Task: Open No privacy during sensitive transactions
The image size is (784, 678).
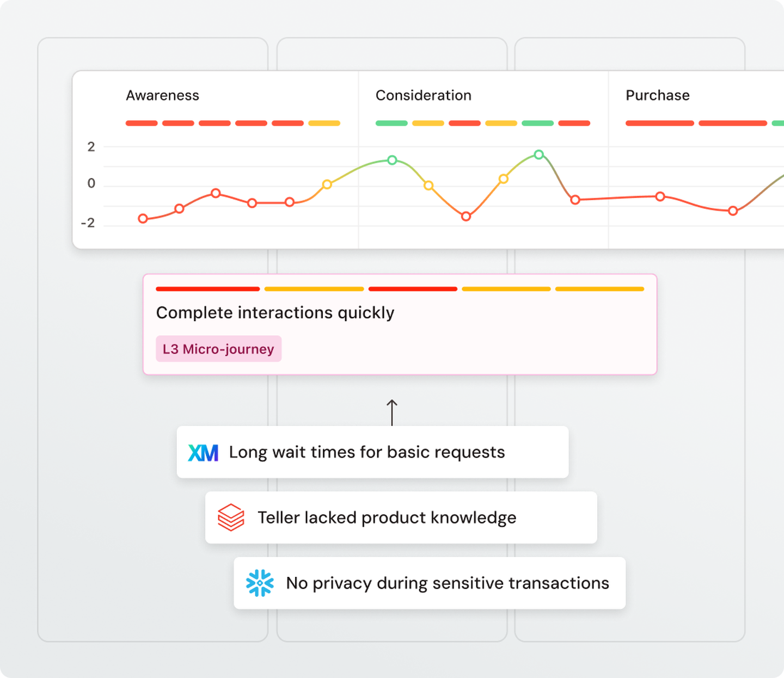Action: coord(448,583)
